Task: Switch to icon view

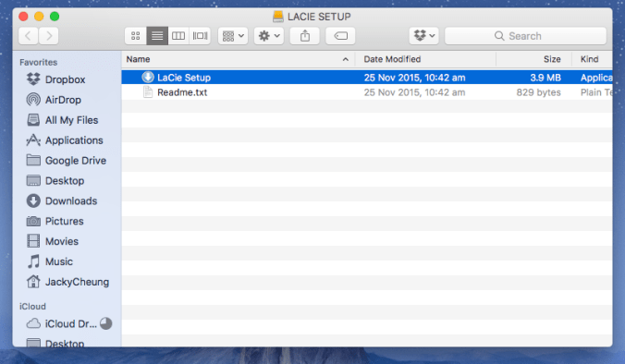Action: pyautogui.click(x=136, y=36)
